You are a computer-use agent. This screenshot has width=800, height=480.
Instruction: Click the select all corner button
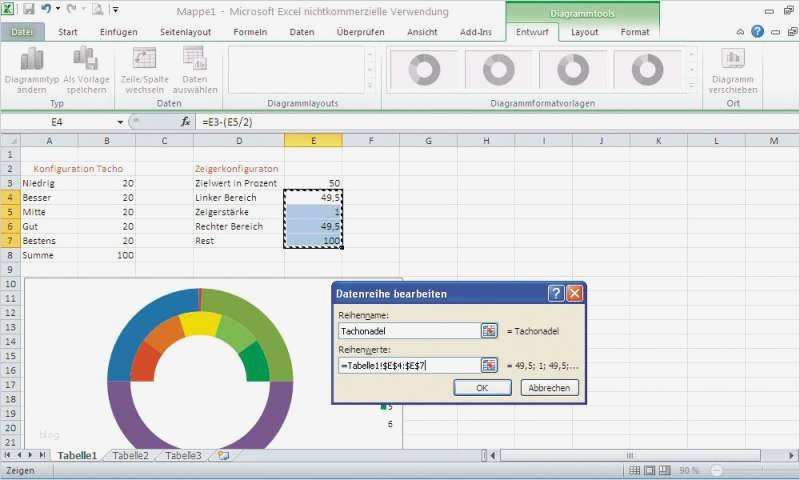point(10,140)
